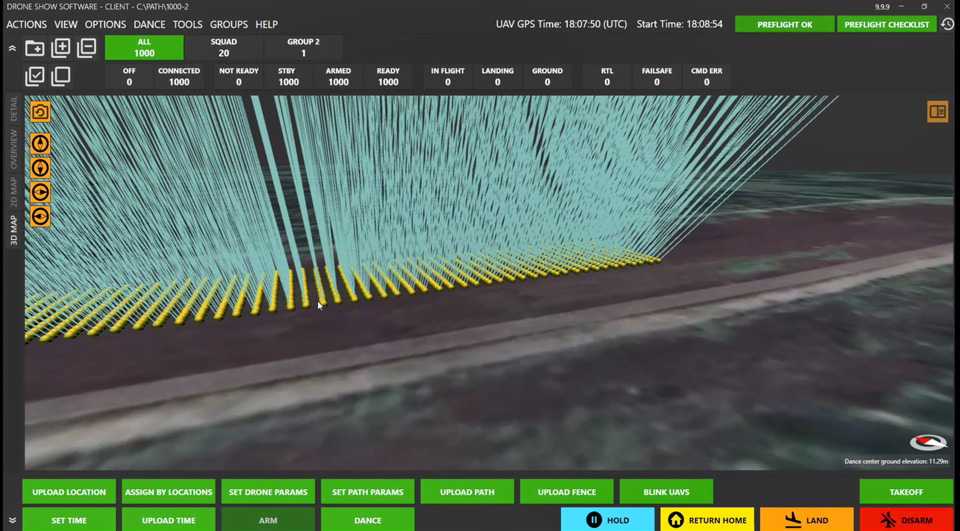
Task: Collapse the top panel with double chevron
Action: [x=12, y=48]
